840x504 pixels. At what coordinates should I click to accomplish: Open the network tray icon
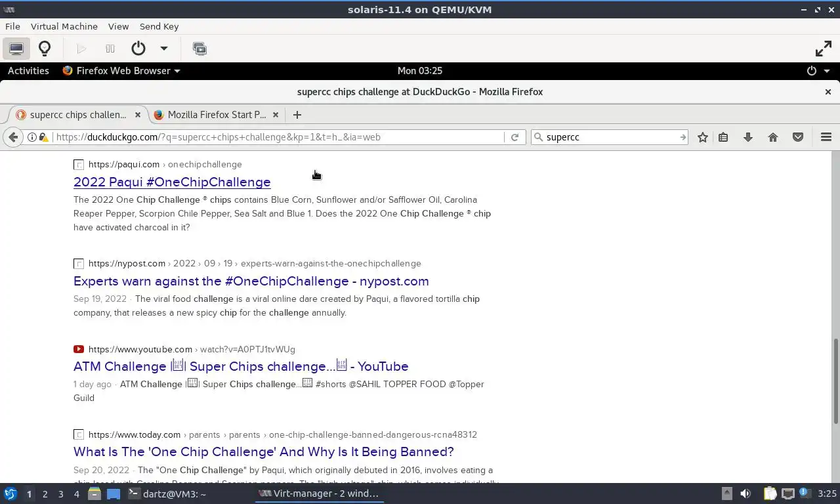788,493
